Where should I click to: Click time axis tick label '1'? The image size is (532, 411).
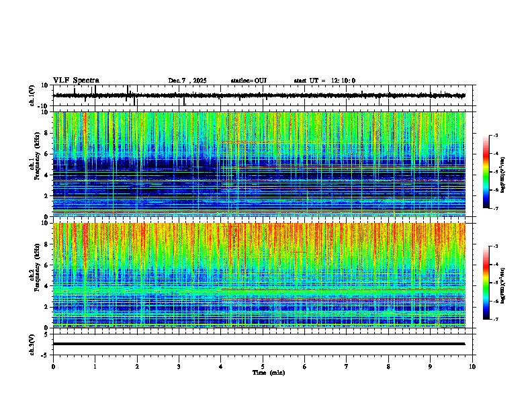(x=95, y=367)
